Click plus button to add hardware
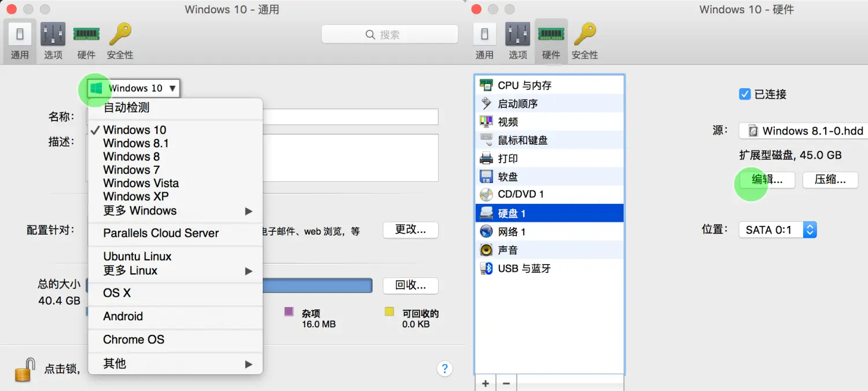The height and width of the screenshot is (391, 868). pos(486,383)
